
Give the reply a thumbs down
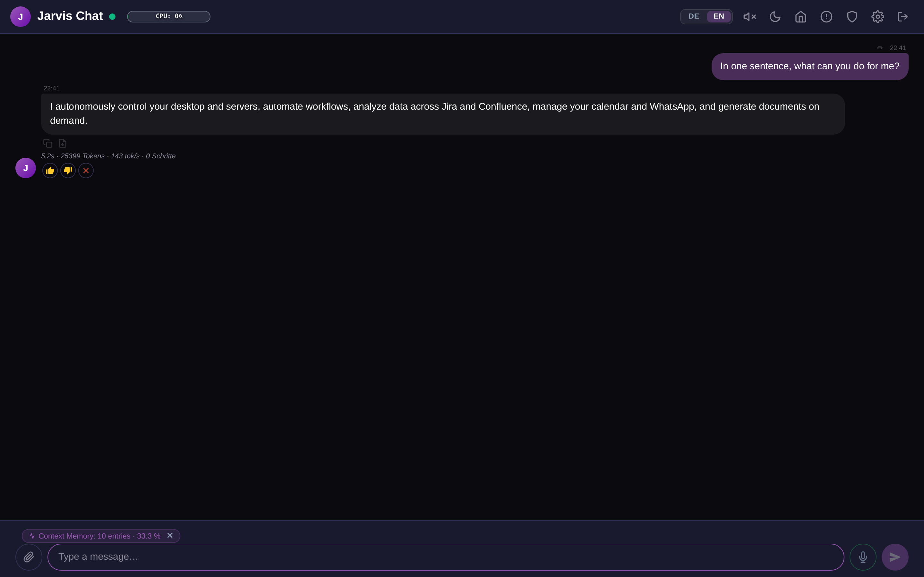pyautogui.click(x=68, y=171)
